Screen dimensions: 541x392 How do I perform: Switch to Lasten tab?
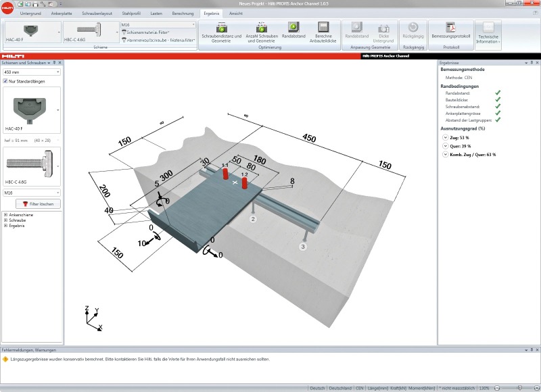(156, 14)
